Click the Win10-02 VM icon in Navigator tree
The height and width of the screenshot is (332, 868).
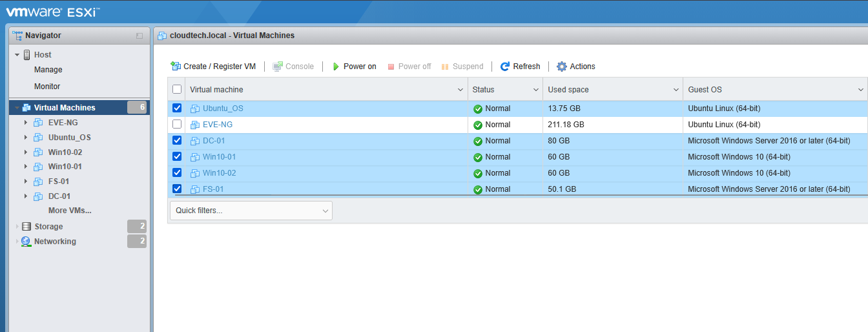click(38, 152)
